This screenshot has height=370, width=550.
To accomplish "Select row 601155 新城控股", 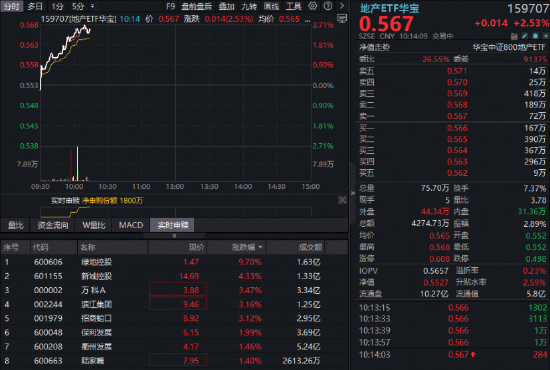I will (174, 276).
